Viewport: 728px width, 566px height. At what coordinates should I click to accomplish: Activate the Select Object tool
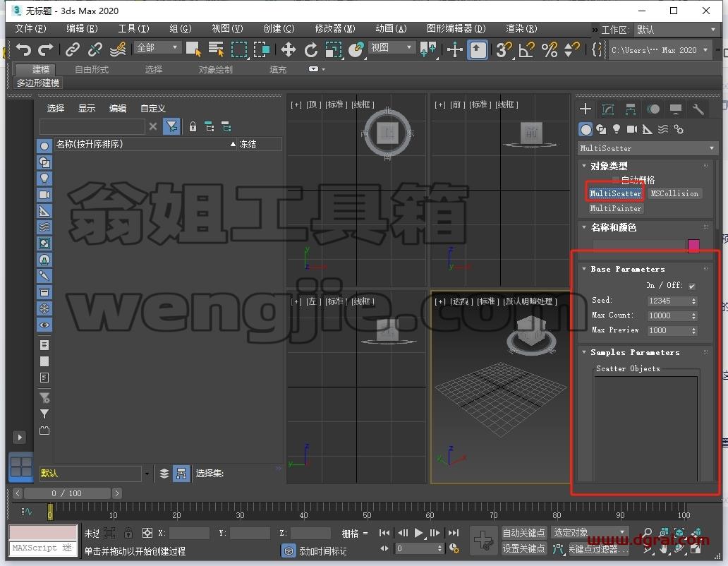pos(193,49)
